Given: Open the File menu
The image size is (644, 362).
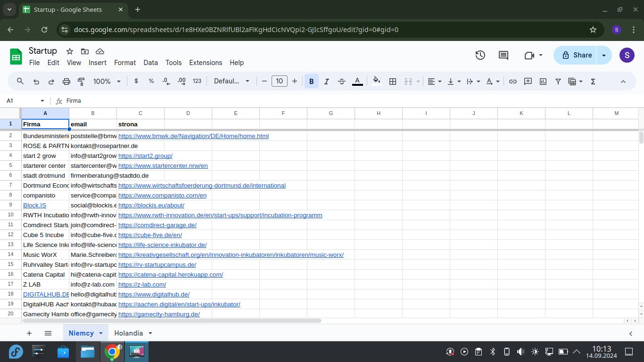Looking at the screenshot, I should click(x=34, y=63).
